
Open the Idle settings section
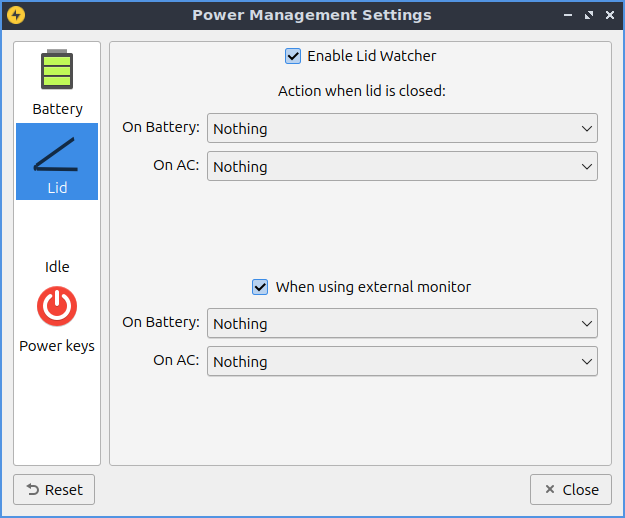pos(57,267)
